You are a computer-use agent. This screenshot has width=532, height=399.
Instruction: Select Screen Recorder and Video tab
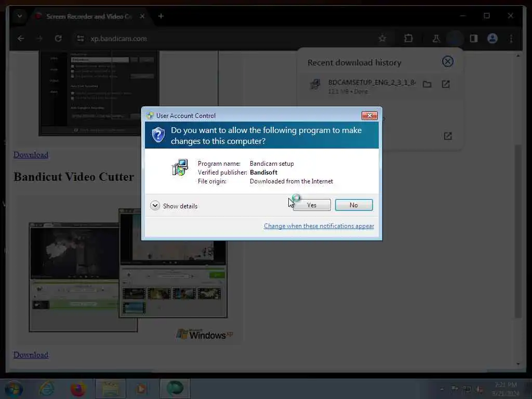89,16
